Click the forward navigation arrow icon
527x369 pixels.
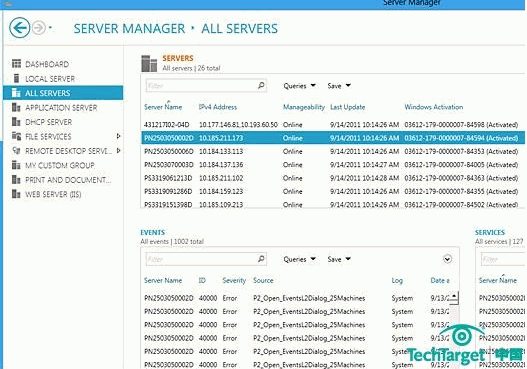39,28
